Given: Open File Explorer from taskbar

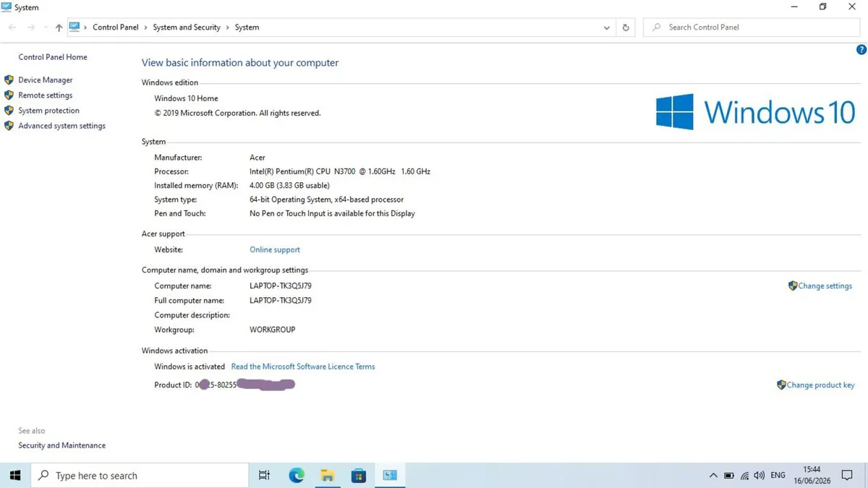Looking at the screenshot, I should pos(328,475).
